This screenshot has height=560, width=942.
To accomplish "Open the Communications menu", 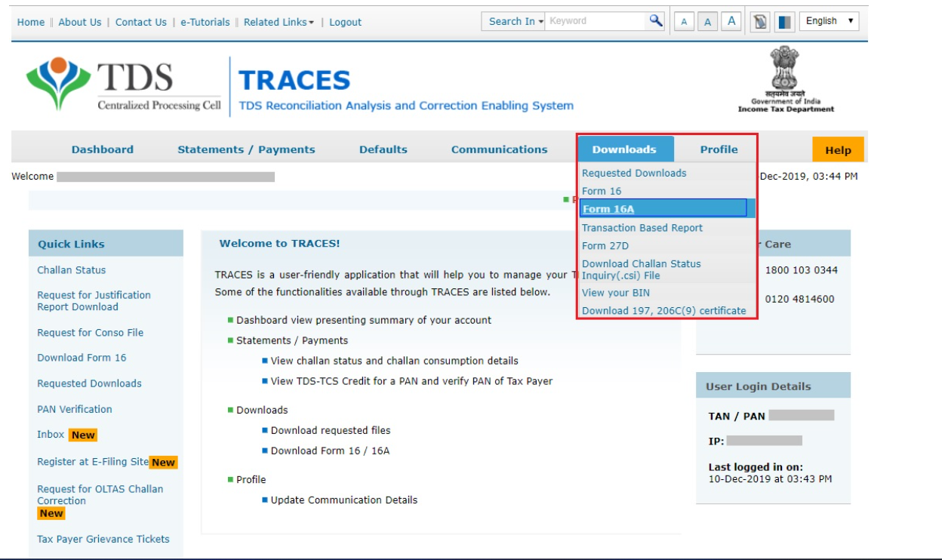I will pos(500,149).
